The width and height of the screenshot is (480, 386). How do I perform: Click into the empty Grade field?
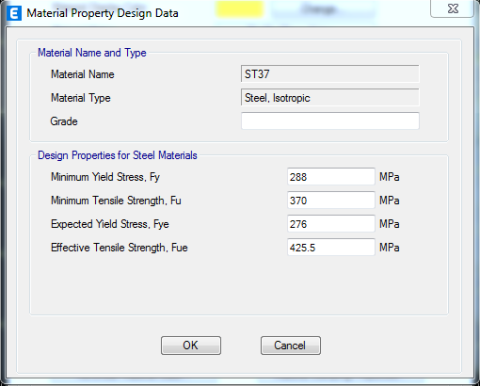coord(330,121)
